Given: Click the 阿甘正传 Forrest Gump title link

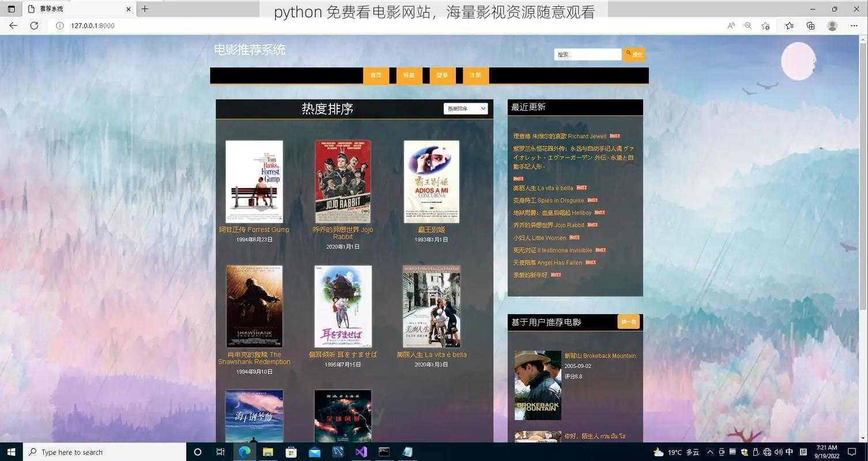Looking at the screenshot, I should 254,229.
